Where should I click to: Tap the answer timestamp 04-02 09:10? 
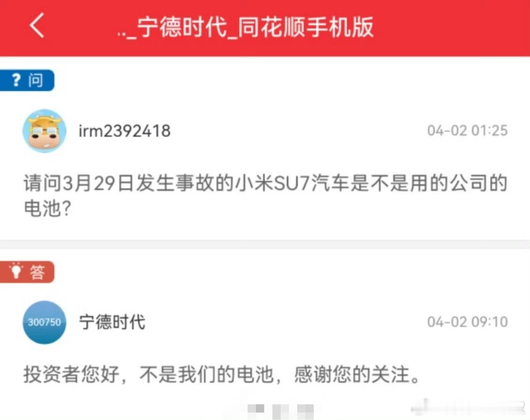467,322
